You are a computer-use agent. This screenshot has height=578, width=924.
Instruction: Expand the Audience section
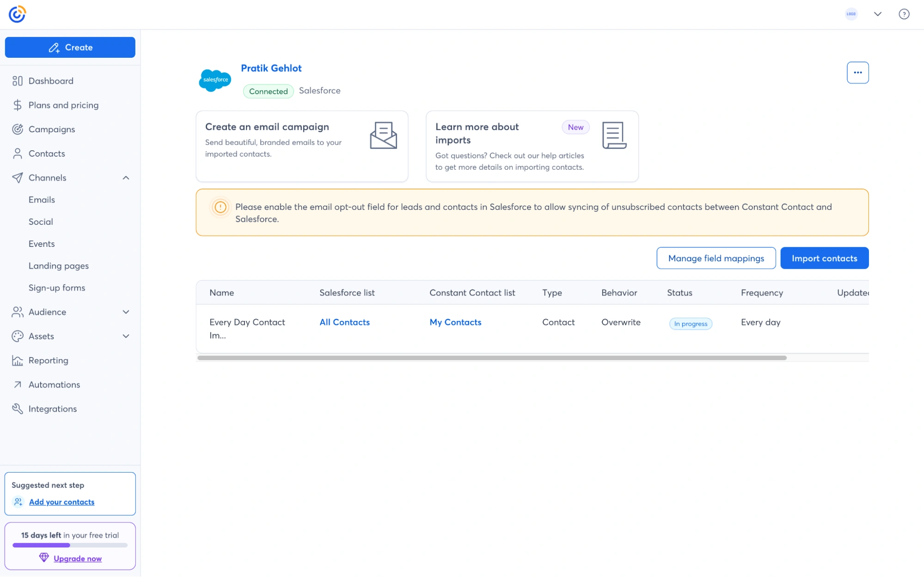point(125,312)
